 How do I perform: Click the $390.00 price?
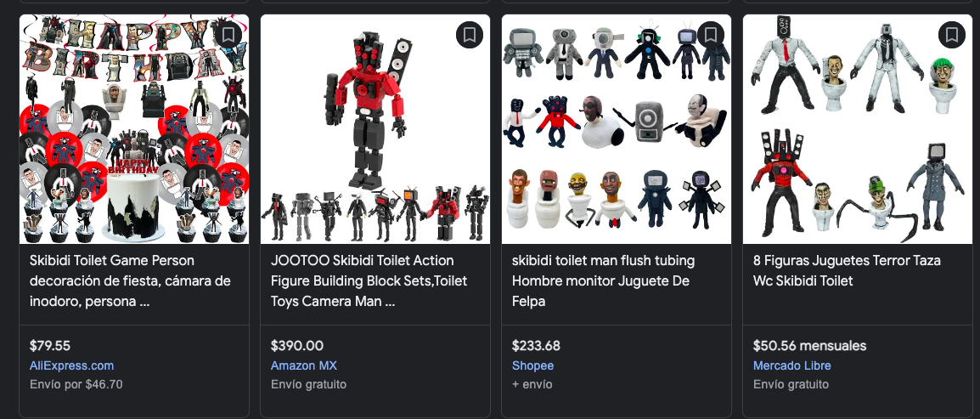click(x=297, y=346)
